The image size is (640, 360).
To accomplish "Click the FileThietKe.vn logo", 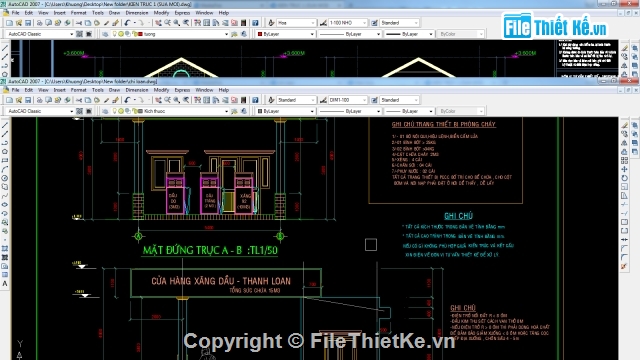I will (x=555, y=26).
